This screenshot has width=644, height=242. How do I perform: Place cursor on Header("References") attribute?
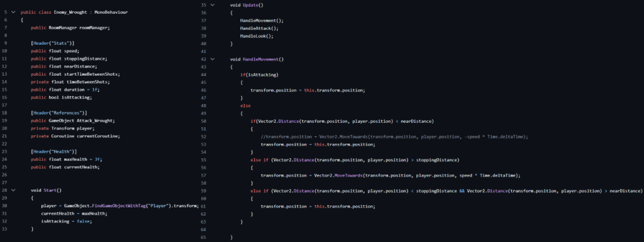tap(58, 113)
